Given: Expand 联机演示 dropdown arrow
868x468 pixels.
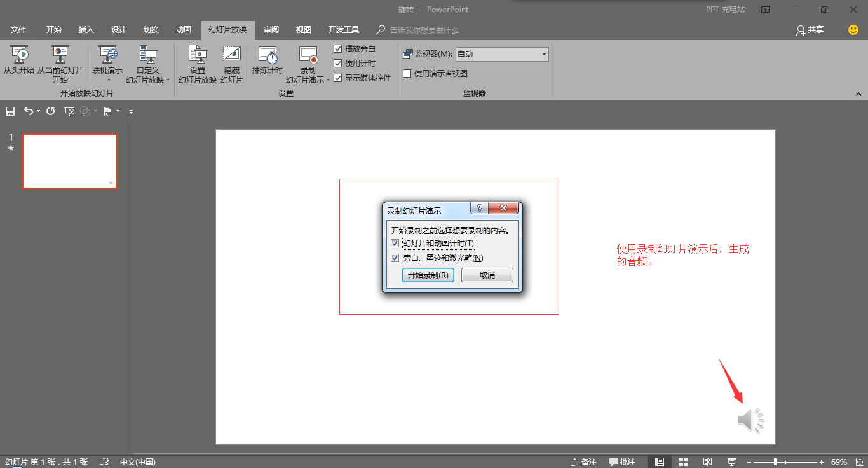Looking at the screenshot, I should pyautogui.click(x=108, y=80).
